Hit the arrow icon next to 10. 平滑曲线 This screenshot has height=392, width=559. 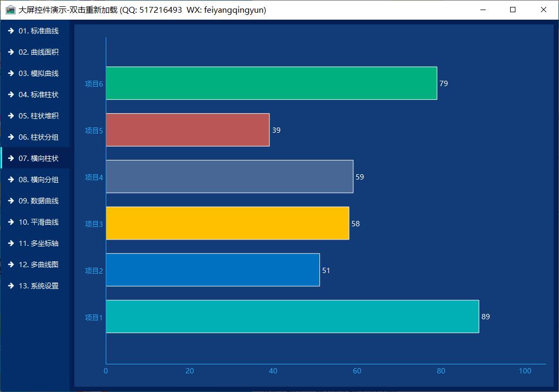click(11, 222)
